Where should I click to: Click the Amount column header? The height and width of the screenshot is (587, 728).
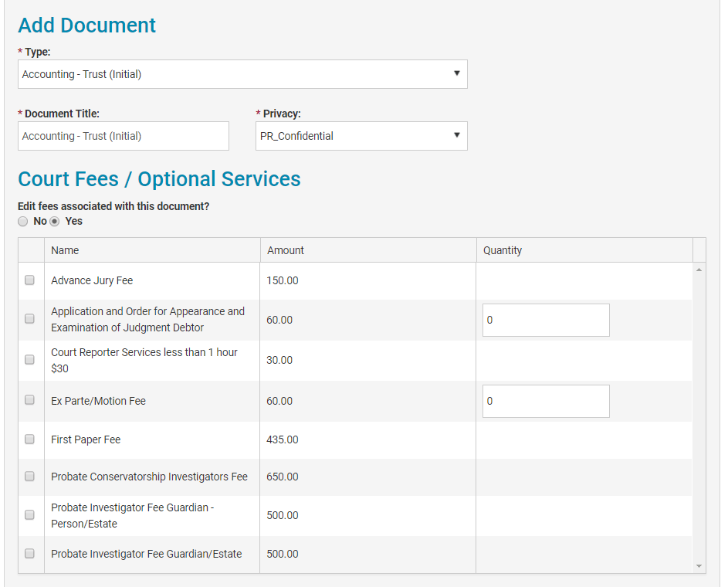point(286,250)
